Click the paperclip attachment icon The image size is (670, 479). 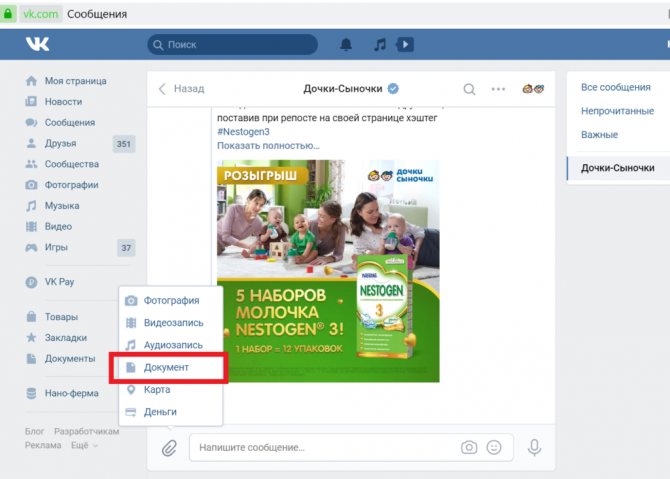169,448
